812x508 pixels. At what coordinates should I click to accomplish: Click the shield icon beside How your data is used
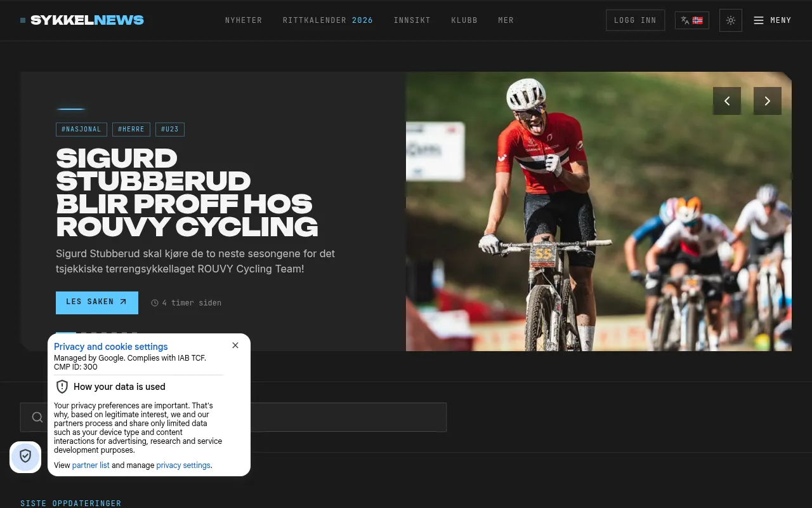tap(62, 387)
